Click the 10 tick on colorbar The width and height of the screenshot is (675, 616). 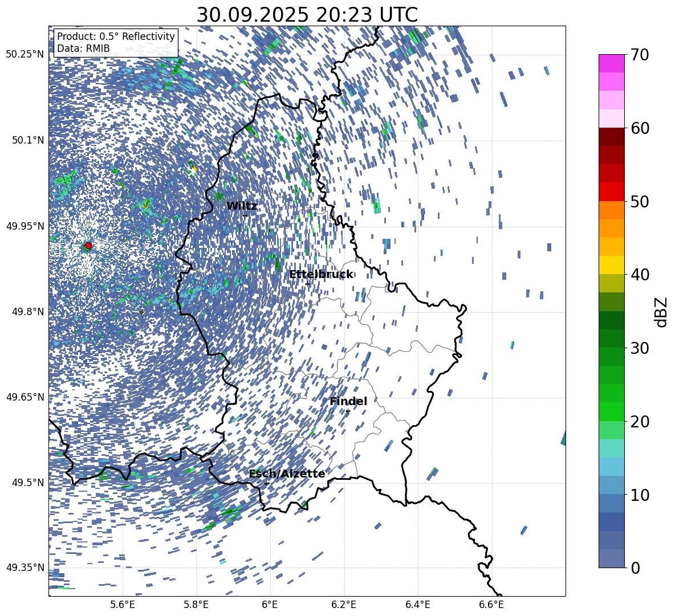tap(641, 495)
